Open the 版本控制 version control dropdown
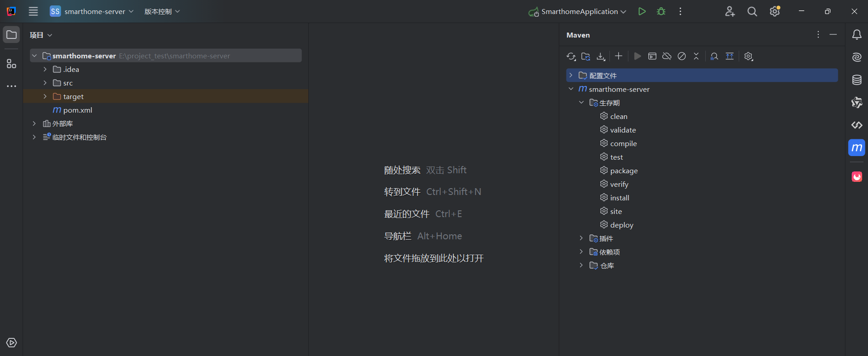Image resolution: width=868 pixels, height=356 pixels. pos(162,11)
